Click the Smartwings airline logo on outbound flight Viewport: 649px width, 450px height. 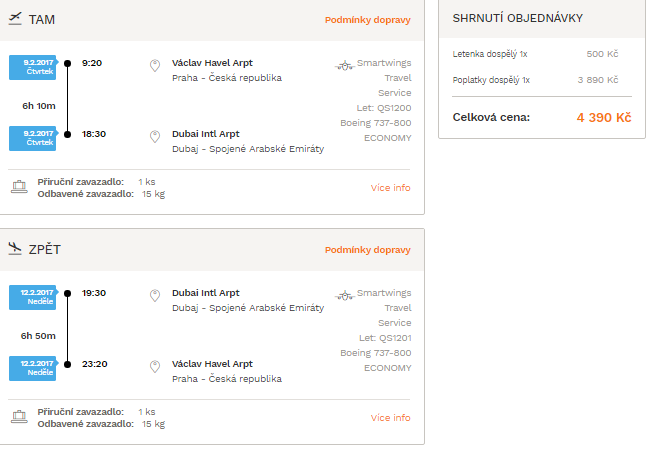tap(345, 65)
